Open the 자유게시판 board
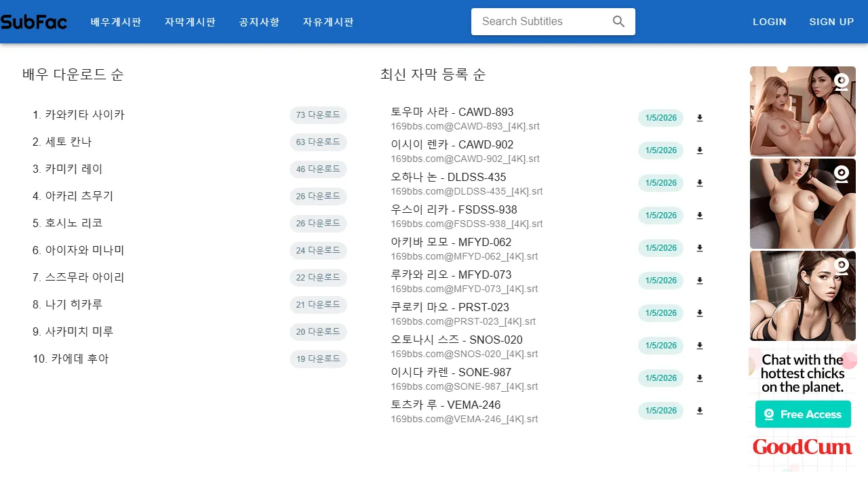This screenshot has height=488, width=868. pyautogui.click(x=328, y=21)
